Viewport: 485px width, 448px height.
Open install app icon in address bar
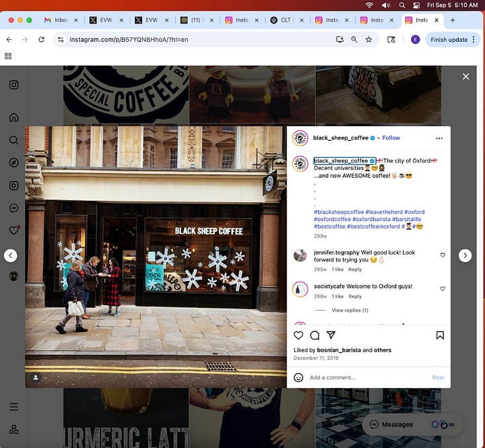[339, 40]
